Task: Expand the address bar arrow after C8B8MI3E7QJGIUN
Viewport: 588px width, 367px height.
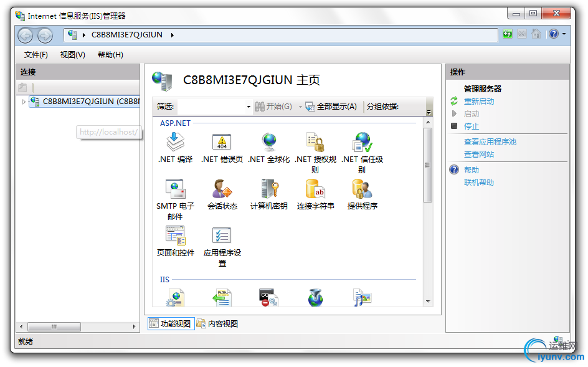Action: 173,35
